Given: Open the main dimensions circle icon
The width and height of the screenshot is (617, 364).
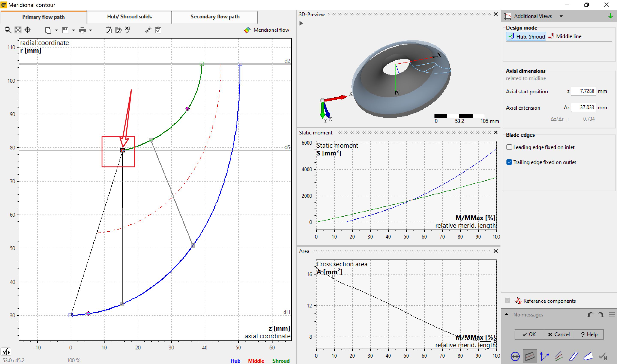Looking at the screenshot, I should point(515,356).
